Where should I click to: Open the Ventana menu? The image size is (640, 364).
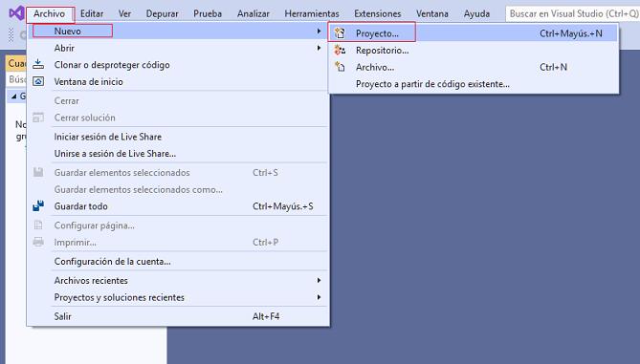pyautogui.click(x=432, y=14)
